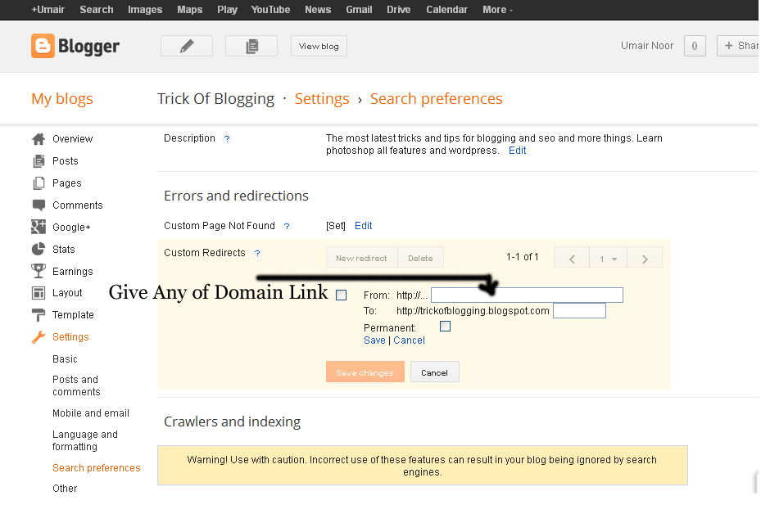Click the New redirect button
The height and width of the screenshot is (532, 770).
point(361,258)
